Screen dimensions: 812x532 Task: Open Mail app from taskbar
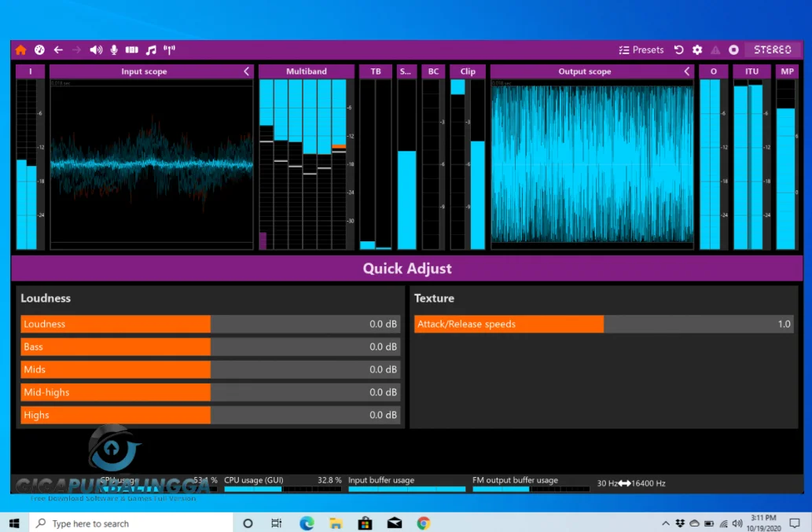click(x=394, y=523)
